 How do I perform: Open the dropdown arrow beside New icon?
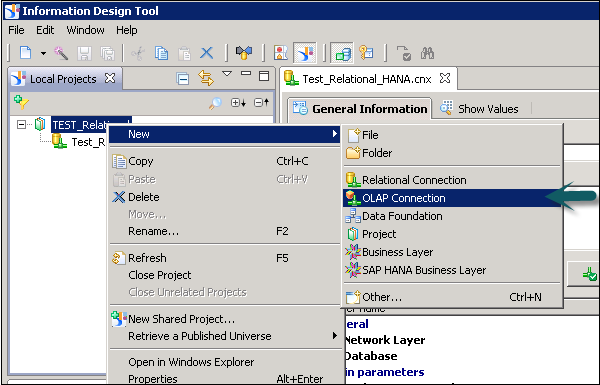(43, 53)
